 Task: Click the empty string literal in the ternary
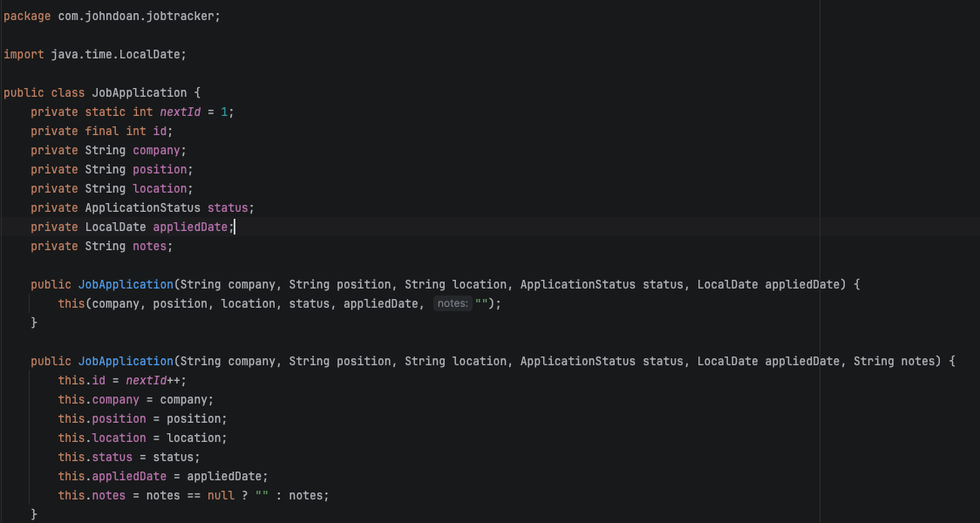click(261, 495)
